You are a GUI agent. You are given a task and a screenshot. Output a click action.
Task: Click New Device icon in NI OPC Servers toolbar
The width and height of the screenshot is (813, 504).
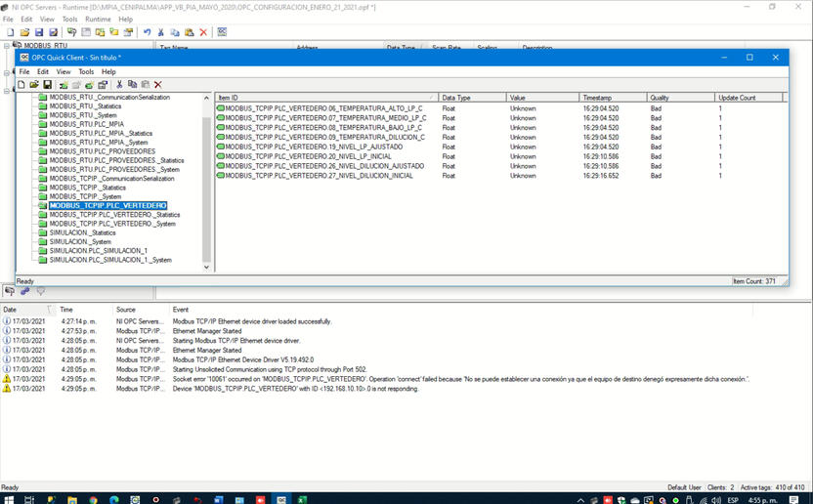click(86, 32)
